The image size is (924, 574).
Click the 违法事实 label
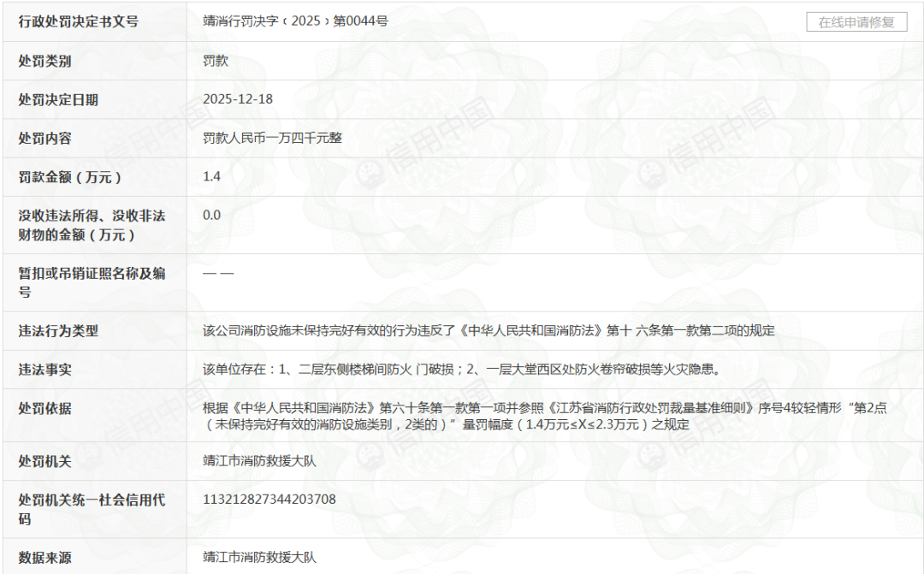coord(44,370)
